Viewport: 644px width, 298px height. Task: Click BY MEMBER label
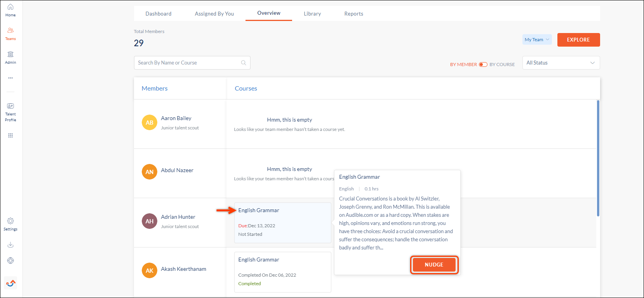463,64
